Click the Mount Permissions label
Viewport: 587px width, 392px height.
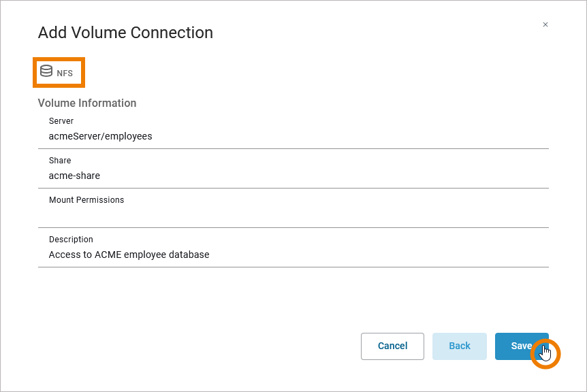click(86, 200)
